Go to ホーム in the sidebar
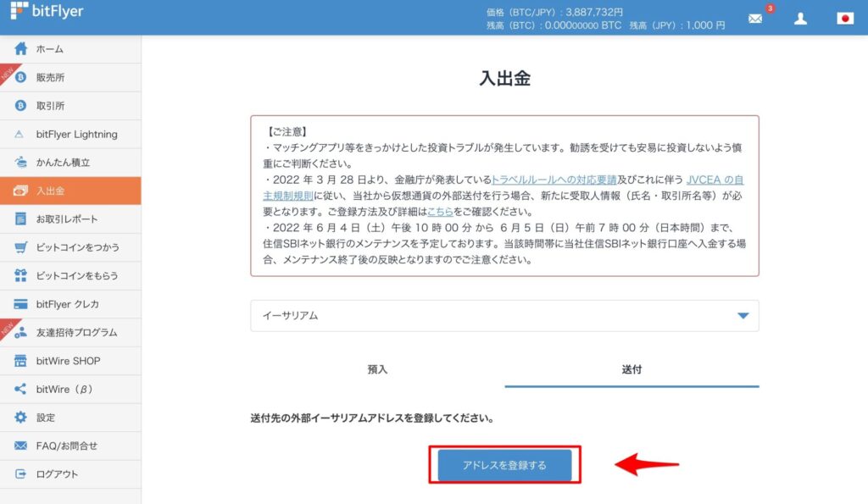The width and height of the screenshot is (868, 504). tap(70, 49)
